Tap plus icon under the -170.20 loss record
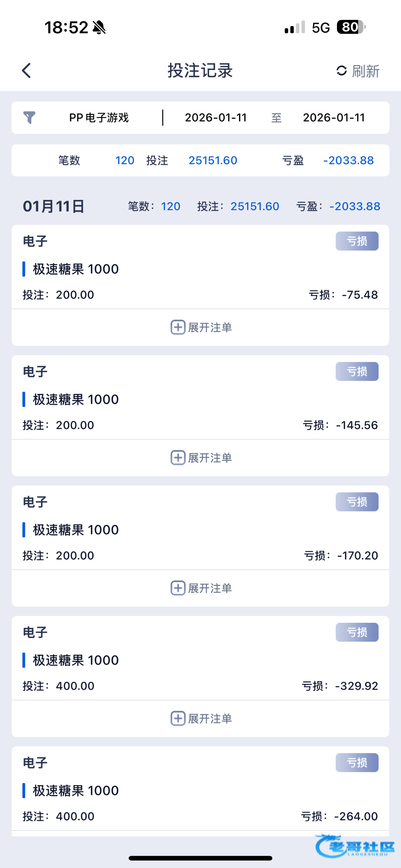 (x=178, y=588)
